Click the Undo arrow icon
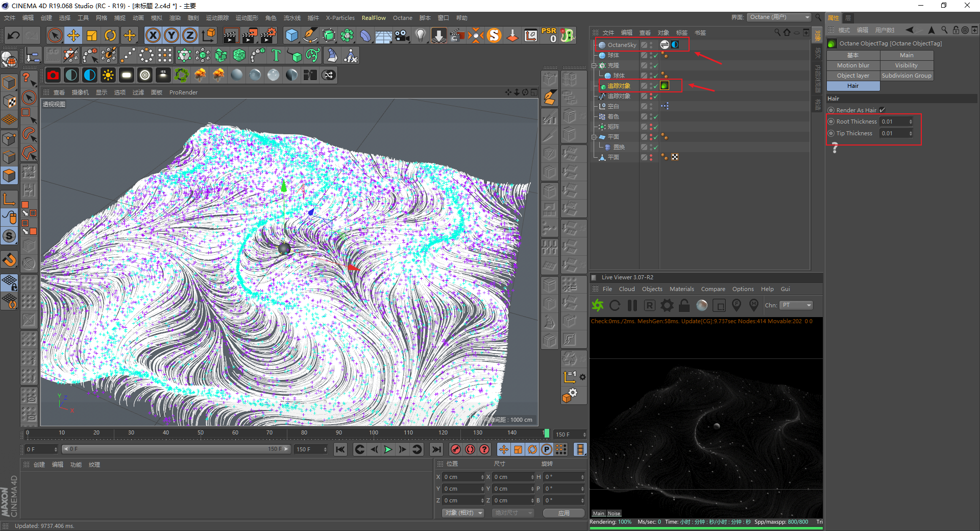 pos(14,35)
